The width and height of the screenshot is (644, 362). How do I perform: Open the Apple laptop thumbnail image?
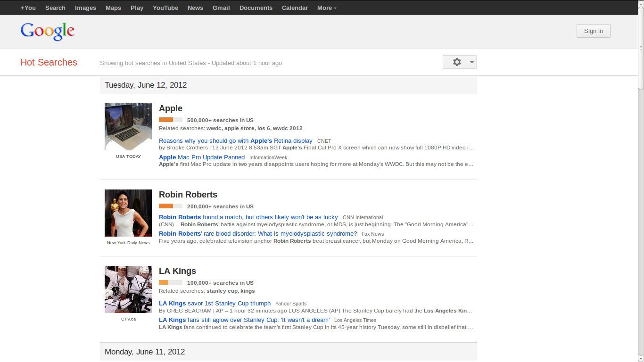[128, 127]
